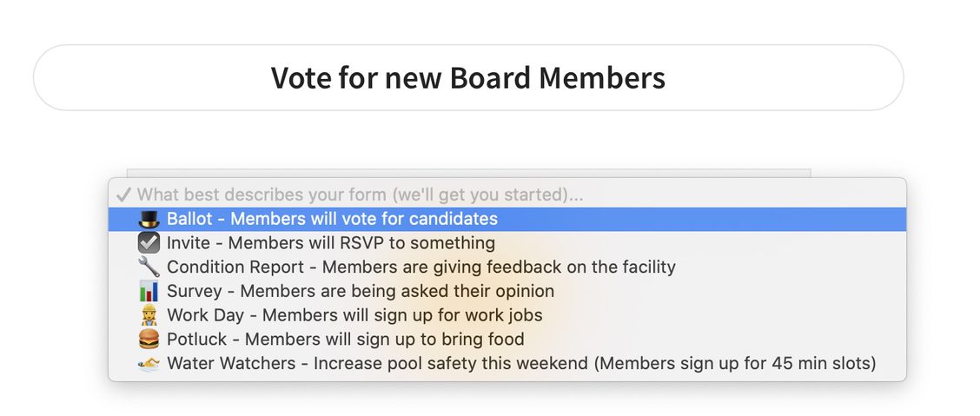Screen dimensions: 980x416
Task: Click the worker Work Day icon
Action: (x=149, y=315)
